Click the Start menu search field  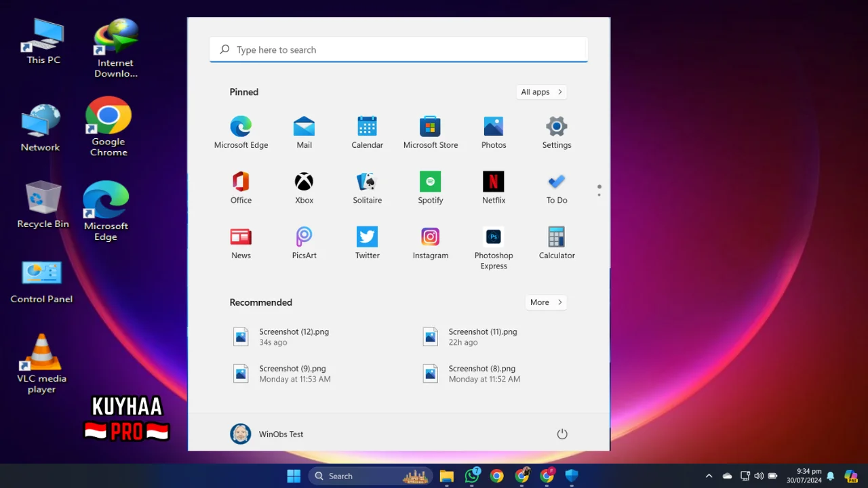pos(399,49)
